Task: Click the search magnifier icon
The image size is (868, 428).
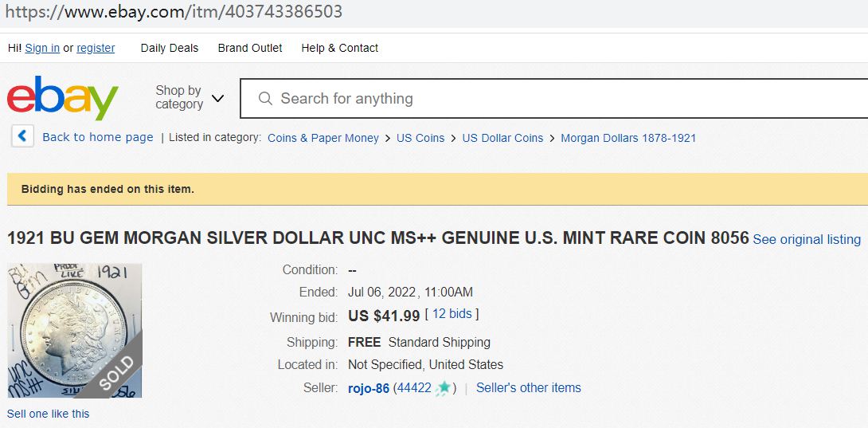Action: tap(265, 99)
